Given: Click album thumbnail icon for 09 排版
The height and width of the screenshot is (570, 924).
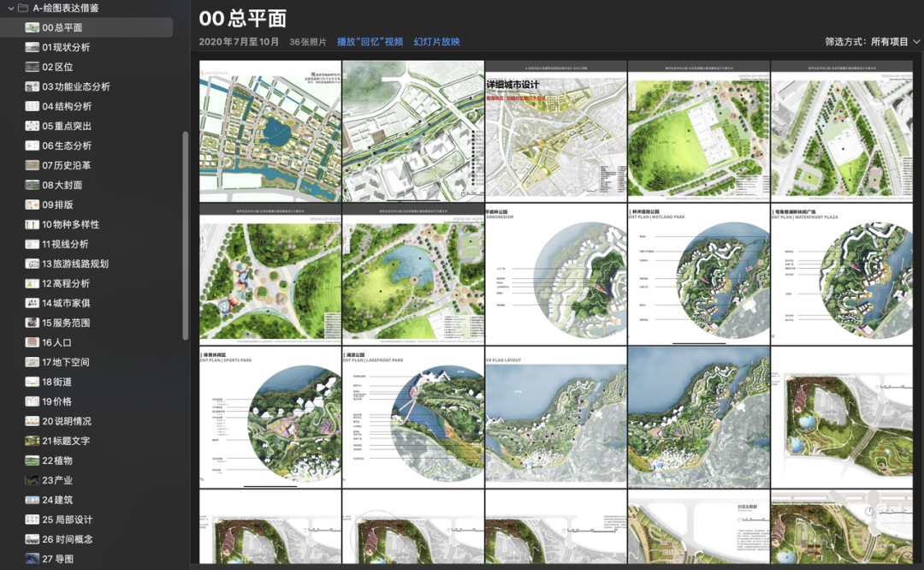Looking at the screenshot, I should pyautogui.click(x=32, y=205).
